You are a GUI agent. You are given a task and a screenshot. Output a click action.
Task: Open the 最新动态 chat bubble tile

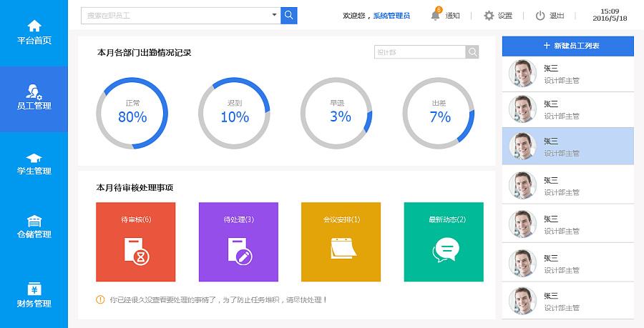tap(444, 242)
